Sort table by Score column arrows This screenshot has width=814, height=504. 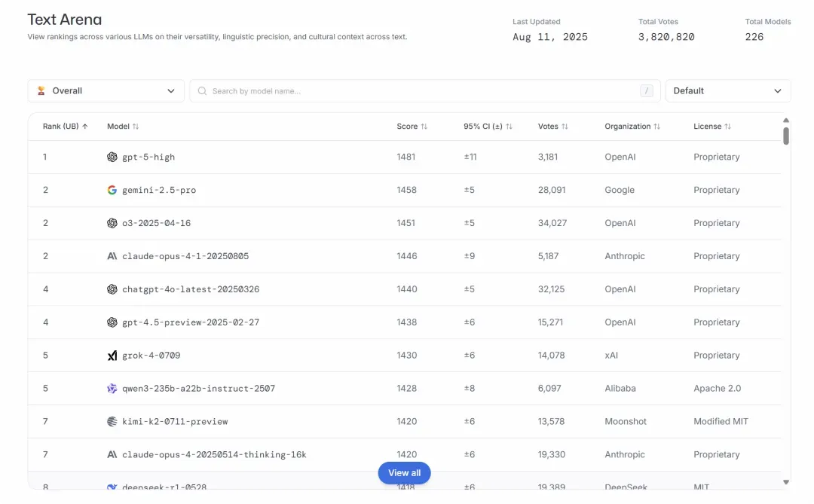[424, 126]
